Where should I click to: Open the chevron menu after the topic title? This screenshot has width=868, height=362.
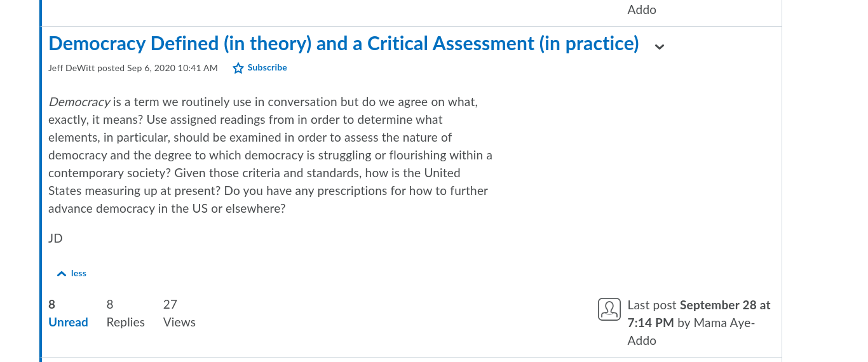pyautogui.click(x=660, y=46)
